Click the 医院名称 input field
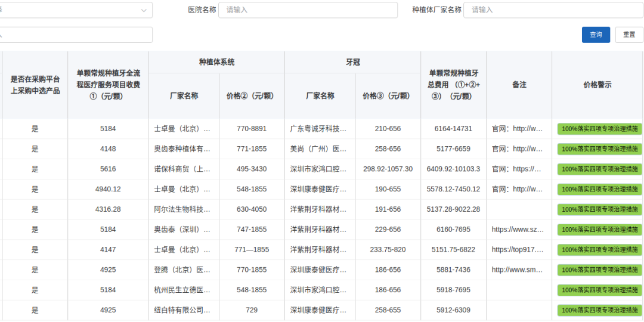The height and width of the screenshot is (322, 644). [308, 10]
